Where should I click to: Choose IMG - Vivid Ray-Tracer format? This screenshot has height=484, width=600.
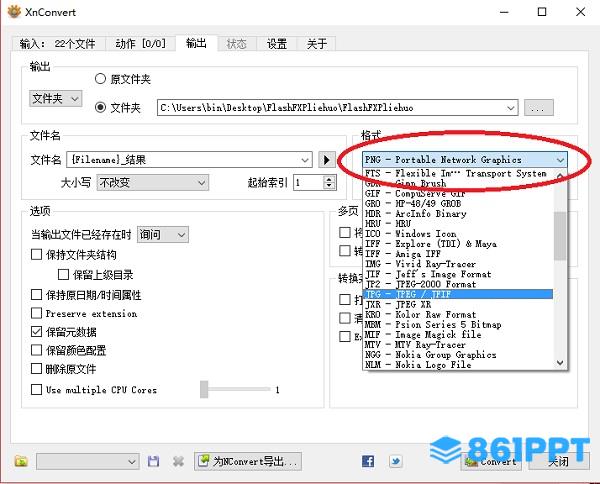click(x=458, y=264)
